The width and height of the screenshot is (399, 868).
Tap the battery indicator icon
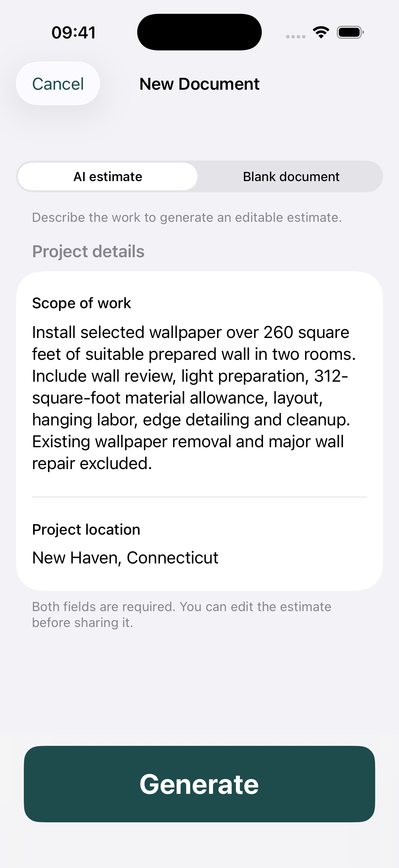pos(350,32)
